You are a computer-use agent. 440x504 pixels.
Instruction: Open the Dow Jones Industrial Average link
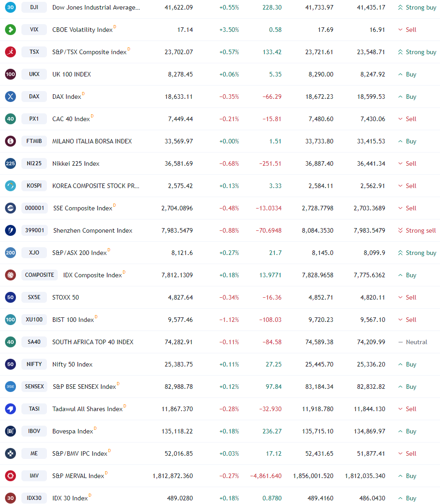[x=96, y=7]
